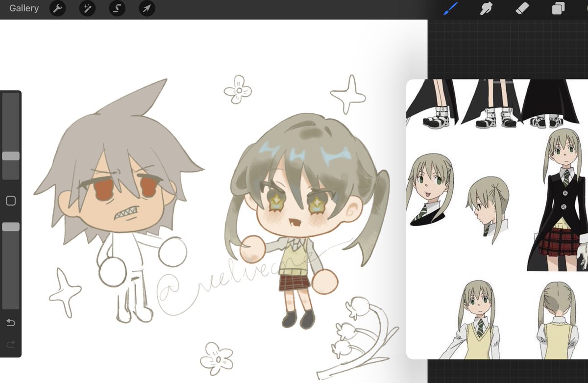The height and width of the screenshot is (383, 588).
Task: Adjust the brush opacity slider handle
Action: click(11, 227)
